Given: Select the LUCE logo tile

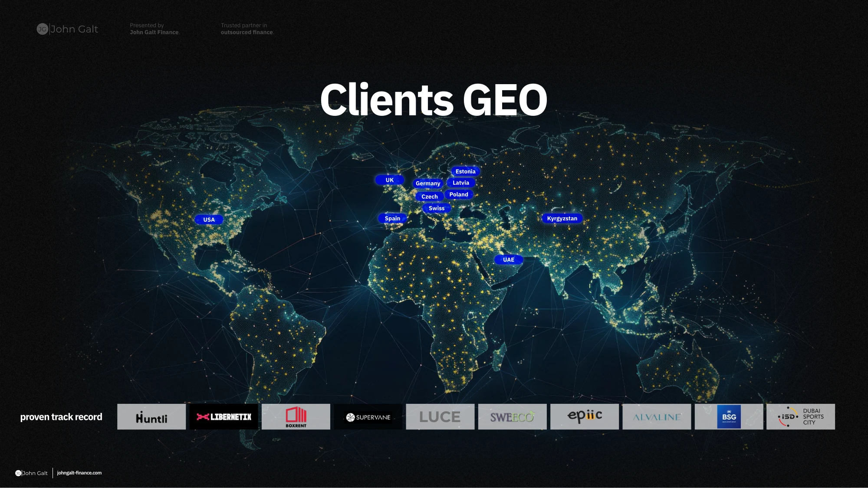Looking at the screenshot, I should tap(440, 417).
